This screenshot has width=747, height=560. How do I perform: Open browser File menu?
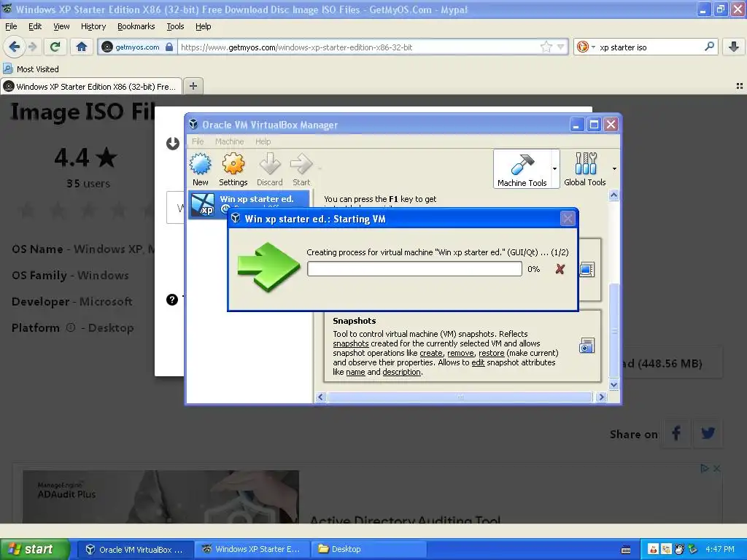[11, 26]
